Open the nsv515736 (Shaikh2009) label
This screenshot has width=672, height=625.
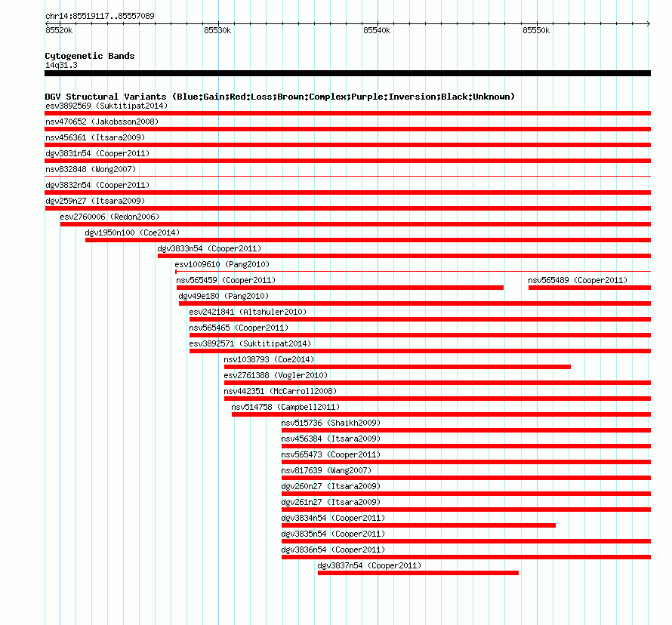click(x=331, y=423)
